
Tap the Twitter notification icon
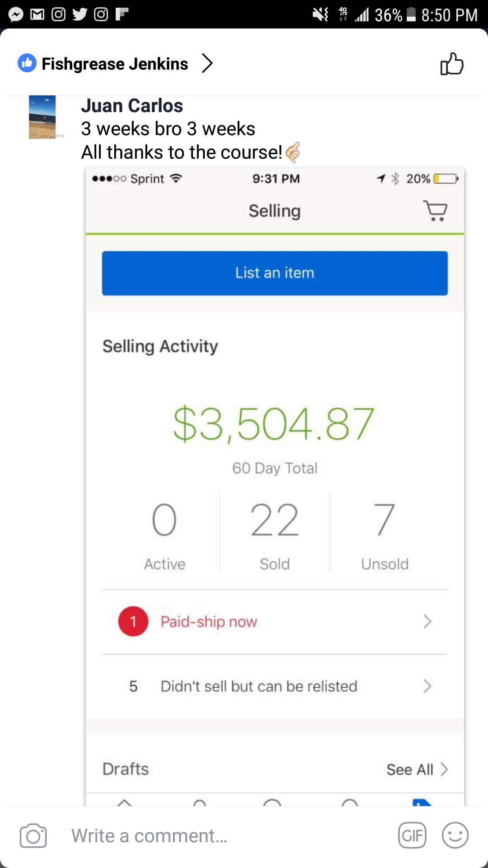pyautogui.click(x=80, y=14)
